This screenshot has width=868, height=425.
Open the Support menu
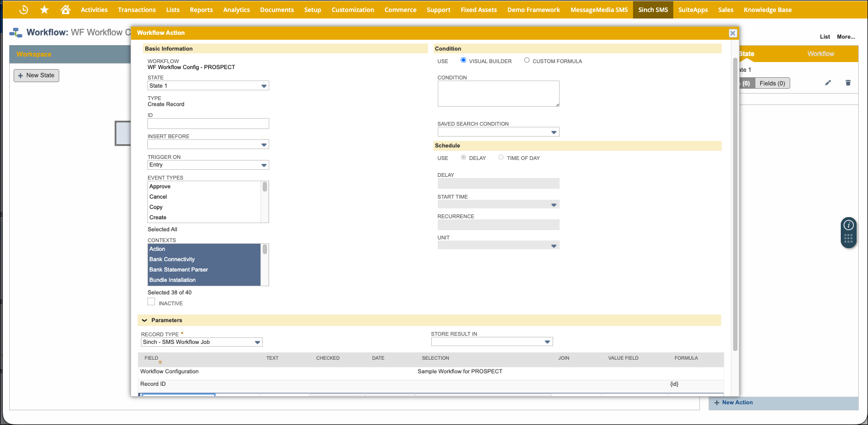[438, 10]
